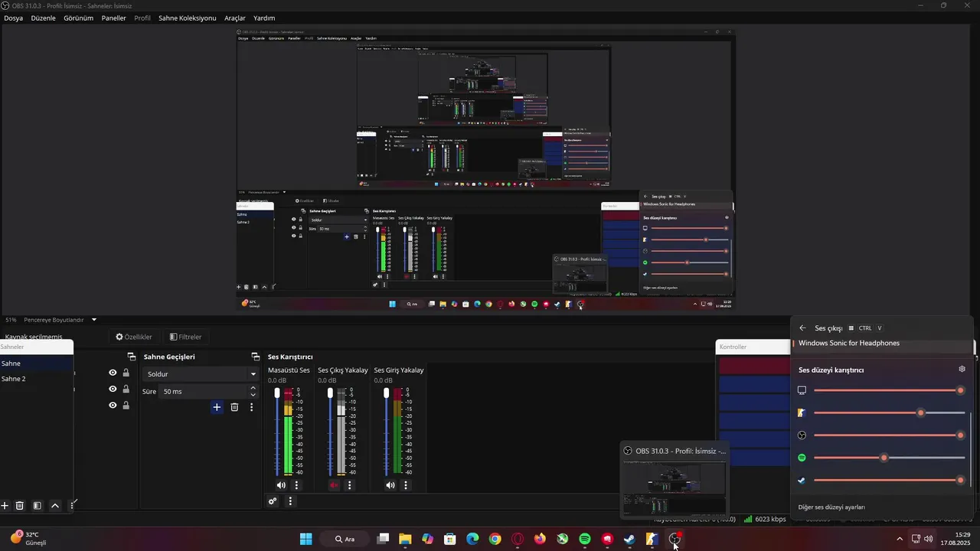Increase transition duration with up stepper

[x=253, y=388]
